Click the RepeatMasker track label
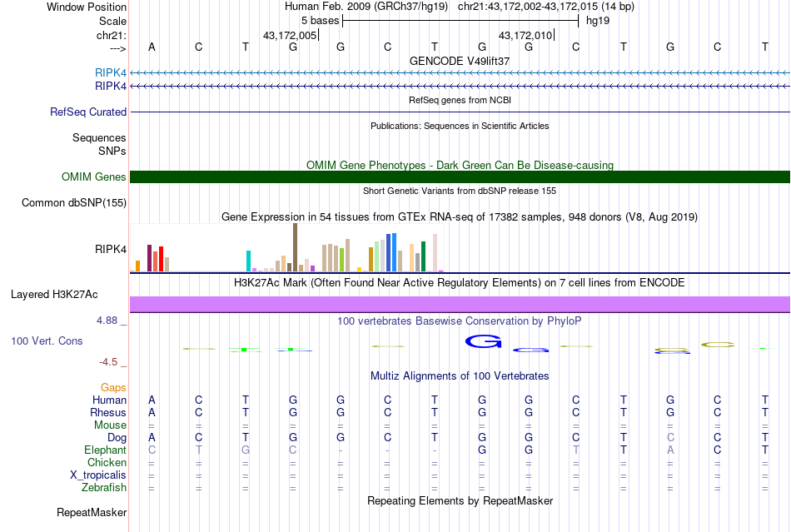The image size is (791, 532). coord(92,512)
